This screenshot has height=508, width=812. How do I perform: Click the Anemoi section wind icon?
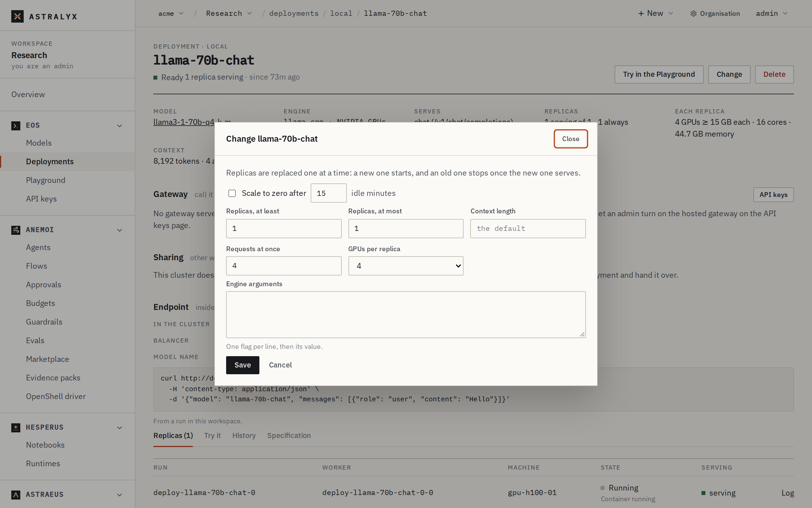coord(16,230)
